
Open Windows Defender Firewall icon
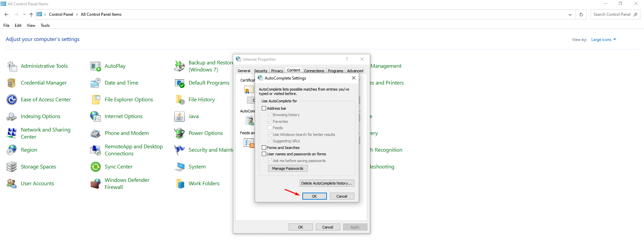point(96,184)
